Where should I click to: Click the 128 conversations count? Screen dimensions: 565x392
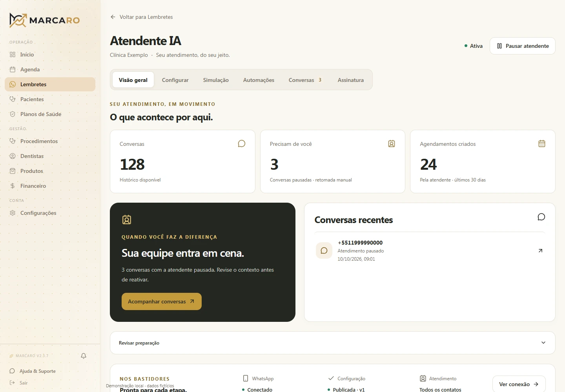[x=132, y=164]
